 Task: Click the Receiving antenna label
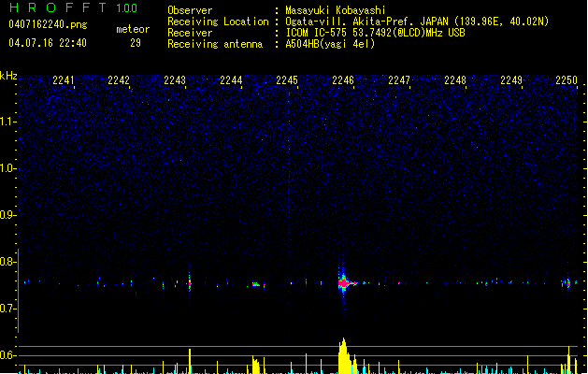pos(215,44)
